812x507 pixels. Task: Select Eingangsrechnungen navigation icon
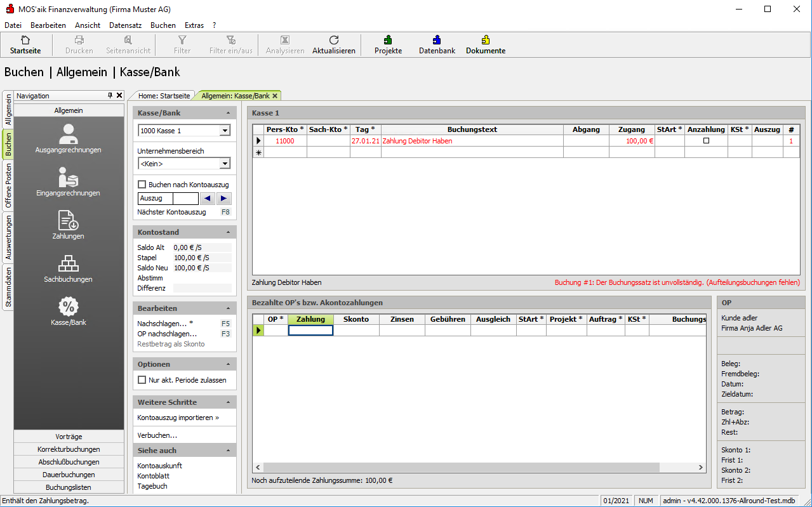[69, 181]
